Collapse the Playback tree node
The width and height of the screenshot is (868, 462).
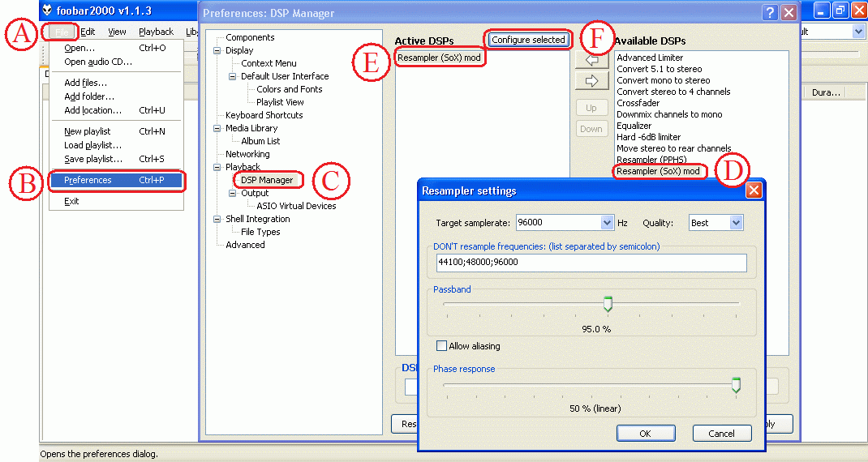[x=217, y=167]
